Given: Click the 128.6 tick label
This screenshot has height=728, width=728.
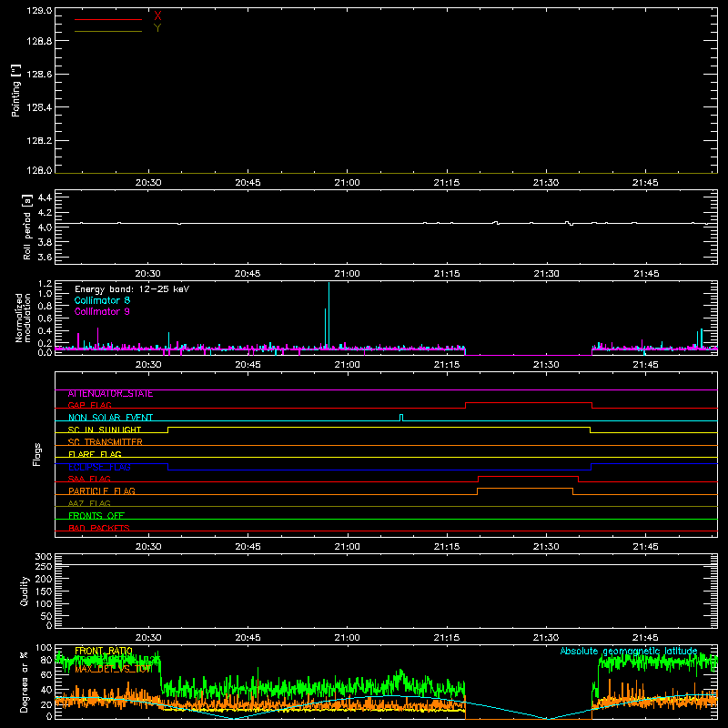Looking at the screenshot, I should [39, 75].
